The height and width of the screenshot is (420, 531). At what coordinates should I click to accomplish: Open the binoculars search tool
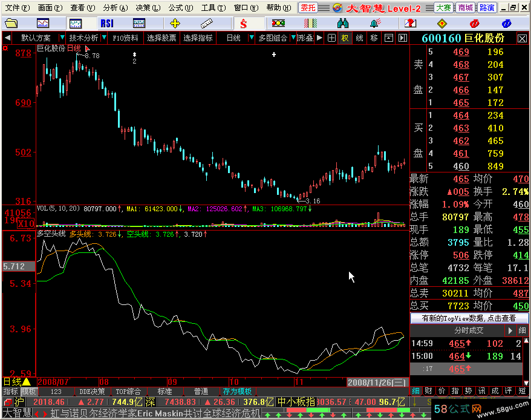[343, 24]
